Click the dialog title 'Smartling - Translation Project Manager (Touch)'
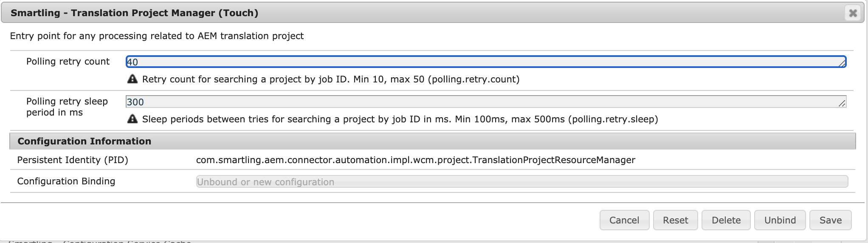Image resolution: width=868 pixels, height=243 pixels. click(135, 13)
